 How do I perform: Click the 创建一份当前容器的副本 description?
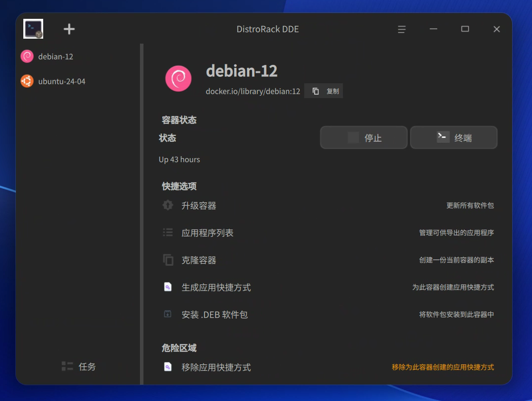(457, 260)
